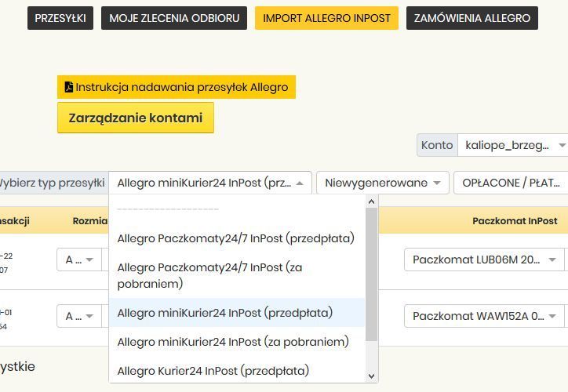Image resolution: width=568 pixels, height=392 pixels.
Task: Expand the OPŁACONE / PŁAT... filter dropdown
Action: click(x=511, y=183)
